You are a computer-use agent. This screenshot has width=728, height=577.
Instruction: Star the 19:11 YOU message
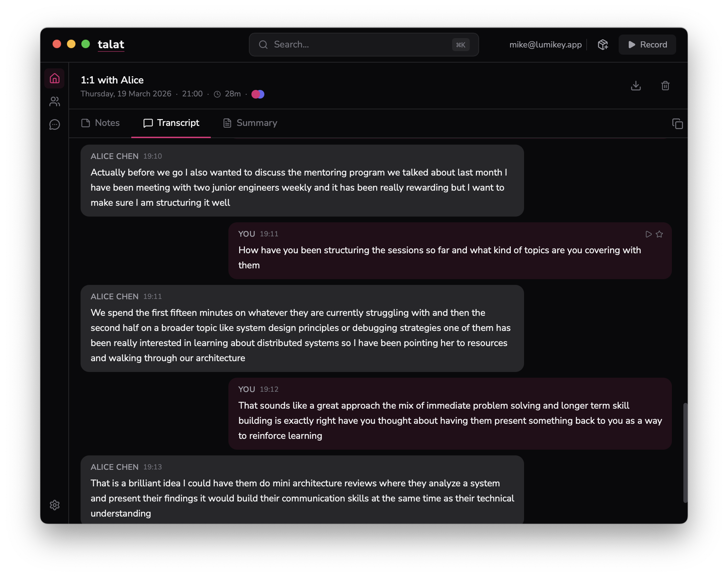coord(659,234)
